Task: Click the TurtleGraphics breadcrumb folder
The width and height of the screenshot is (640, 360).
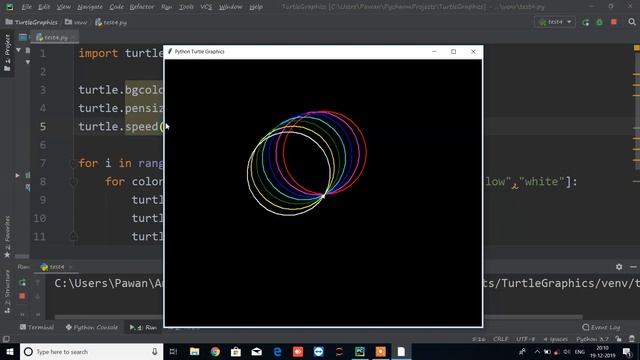Action: pos(31,22)
